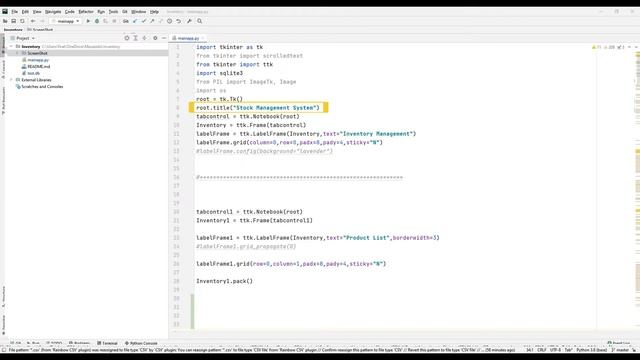
Task: Click the master git branch widget
Action: click(620, 350)
